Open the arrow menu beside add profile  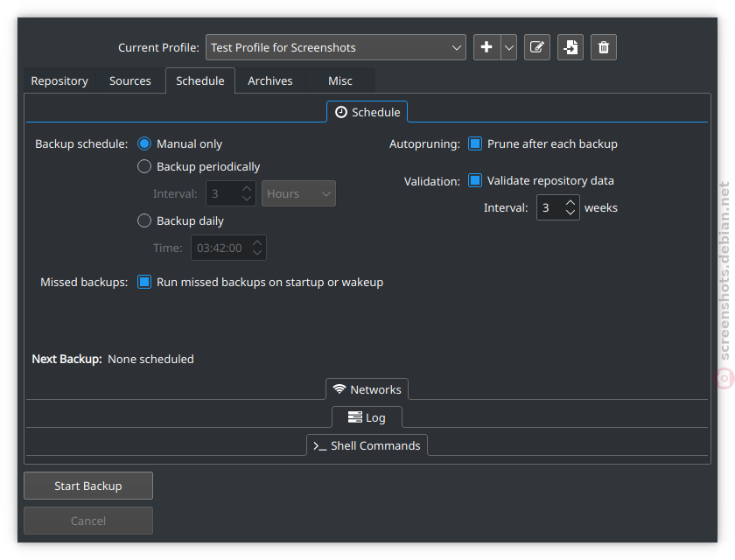pos(508,47)
